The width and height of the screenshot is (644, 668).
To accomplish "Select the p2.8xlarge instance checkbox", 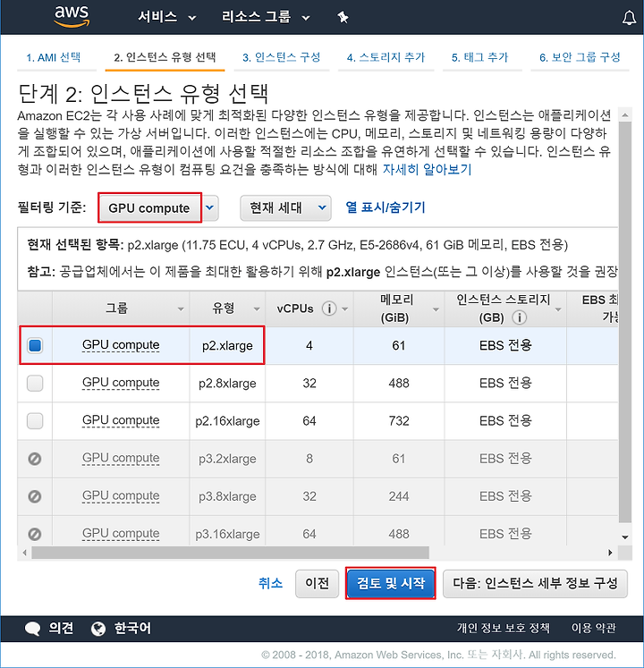I will (x=35, y=383).
